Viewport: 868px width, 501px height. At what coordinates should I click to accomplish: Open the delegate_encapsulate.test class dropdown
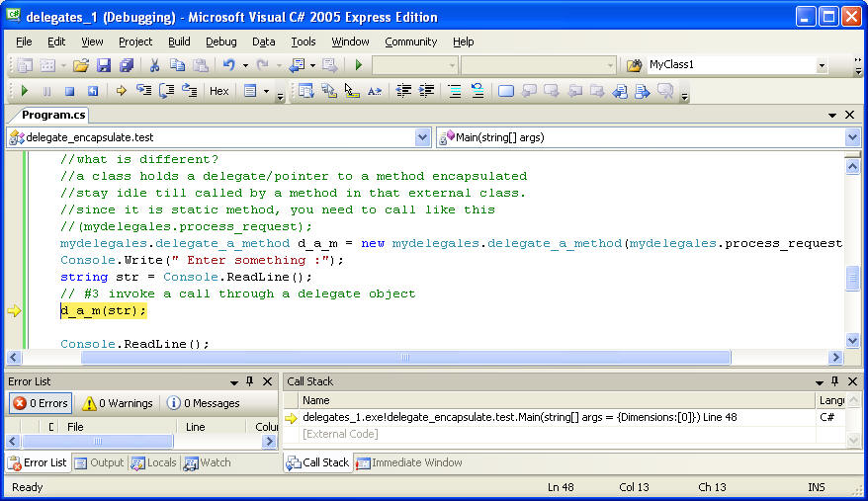423,137
